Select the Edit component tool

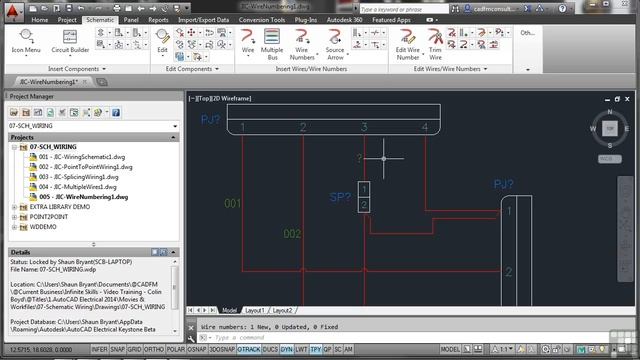pyautogui.click(x=162, y=41)
